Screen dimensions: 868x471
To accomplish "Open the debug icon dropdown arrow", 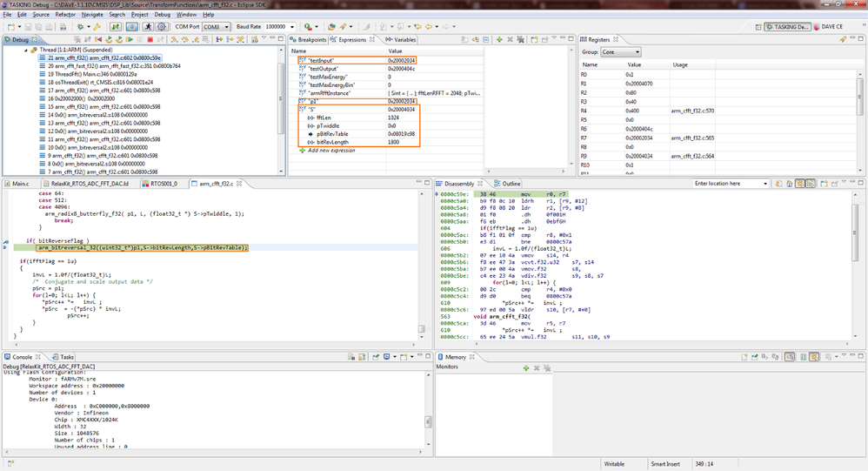I will [89, 27].
